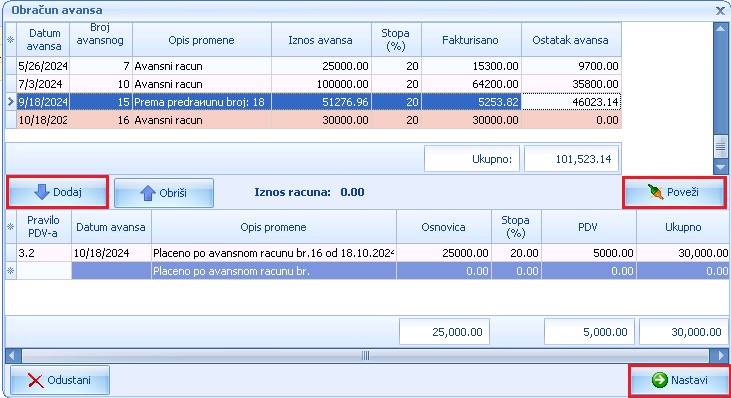Click the PDV cell 5000.00
The height and width of the screenshot is (398, 731).
(588, 253)
